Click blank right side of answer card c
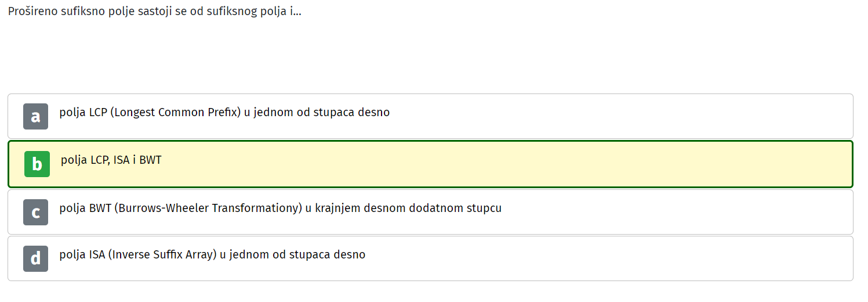This screenshot has height=302, width=868. point(678,212)
